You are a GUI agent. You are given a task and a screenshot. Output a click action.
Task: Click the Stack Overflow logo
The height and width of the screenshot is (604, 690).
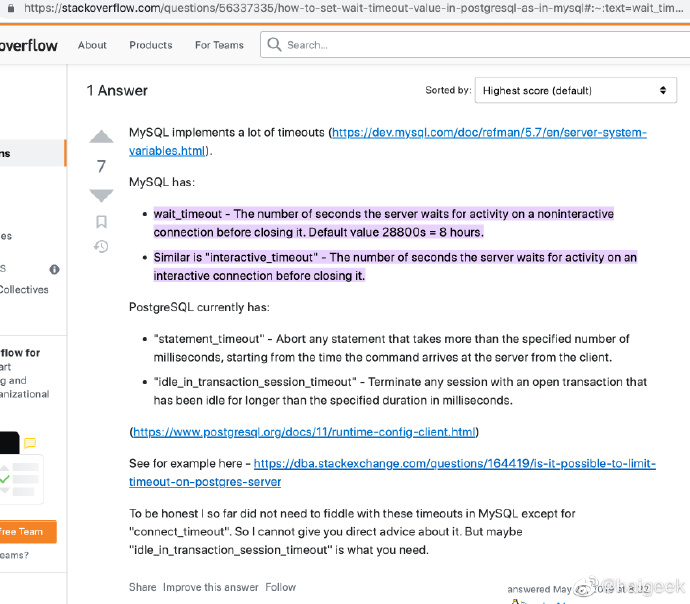[29, 45]
